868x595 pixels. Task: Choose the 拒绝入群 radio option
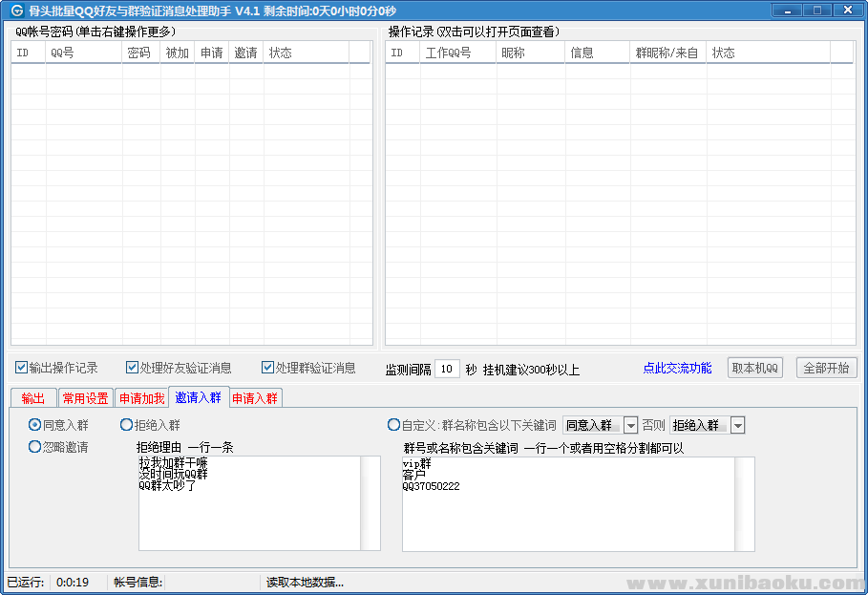[x=127, y=425]
